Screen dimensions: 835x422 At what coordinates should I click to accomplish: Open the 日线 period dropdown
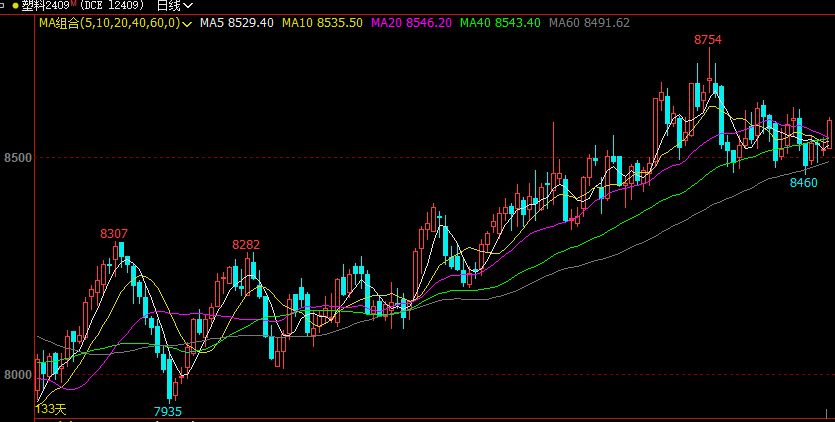click(x=174, y=6)
